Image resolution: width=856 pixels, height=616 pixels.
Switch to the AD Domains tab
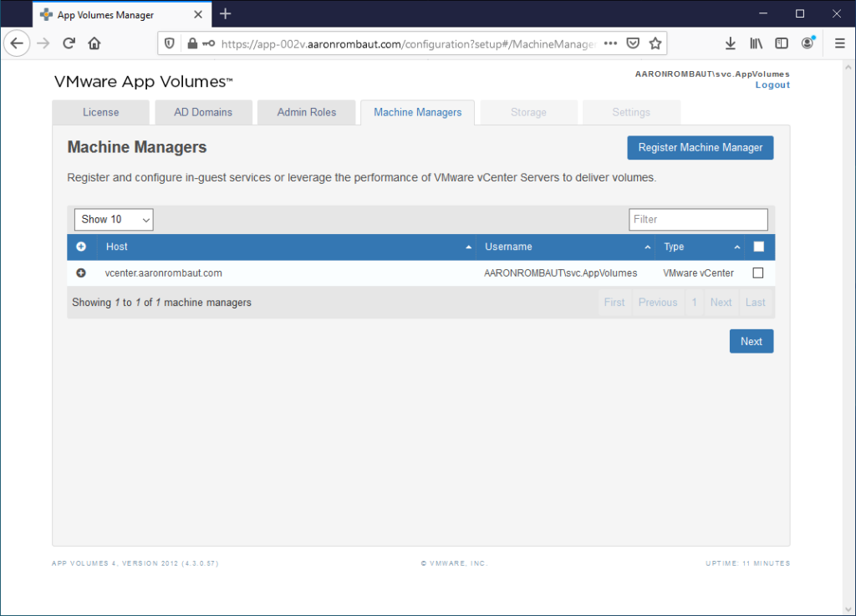click(x=203, y=112)
